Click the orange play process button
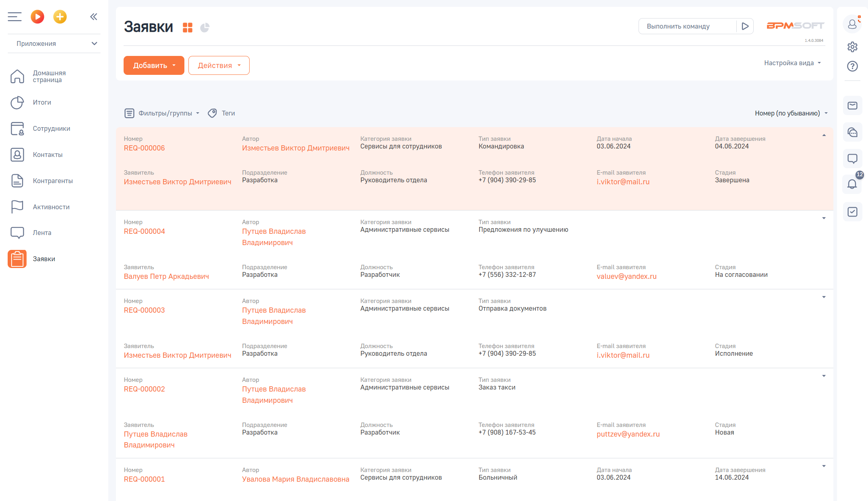Image resolution: width=868 pixels, height=501 pixels. [x=37, y=16]
